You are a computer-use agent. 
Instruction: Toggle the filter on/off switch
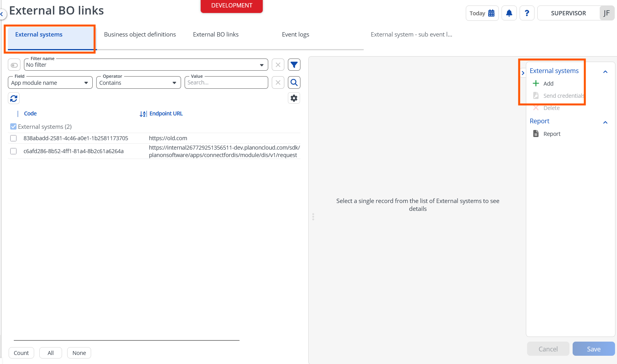(14, 65)
